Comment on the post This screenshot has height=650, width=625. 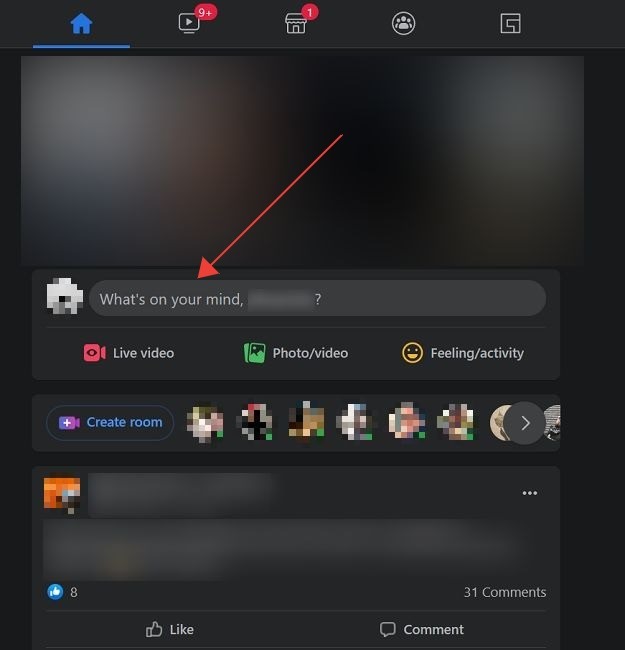tap(422, 630)
